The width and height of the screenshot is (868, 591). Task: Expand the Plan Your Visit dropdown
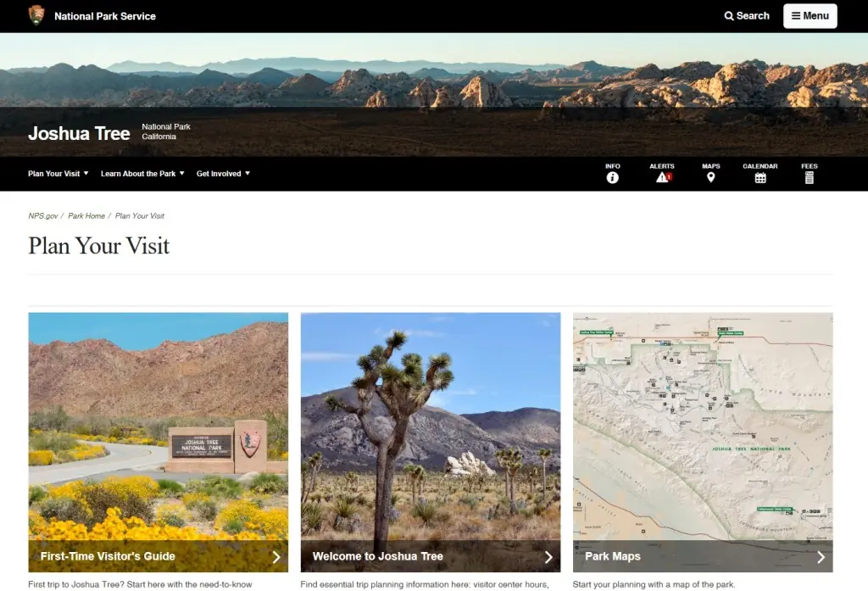[58, 173]
